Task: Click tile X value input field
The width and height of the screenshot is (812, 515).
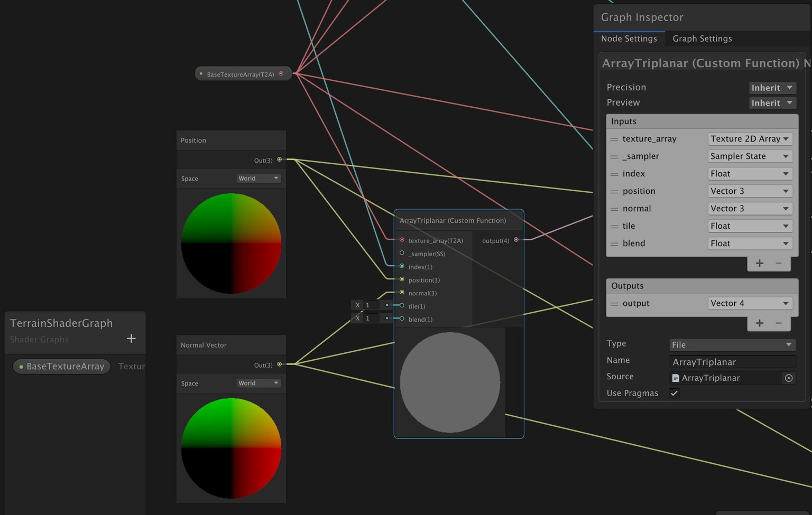Action: 370,305
